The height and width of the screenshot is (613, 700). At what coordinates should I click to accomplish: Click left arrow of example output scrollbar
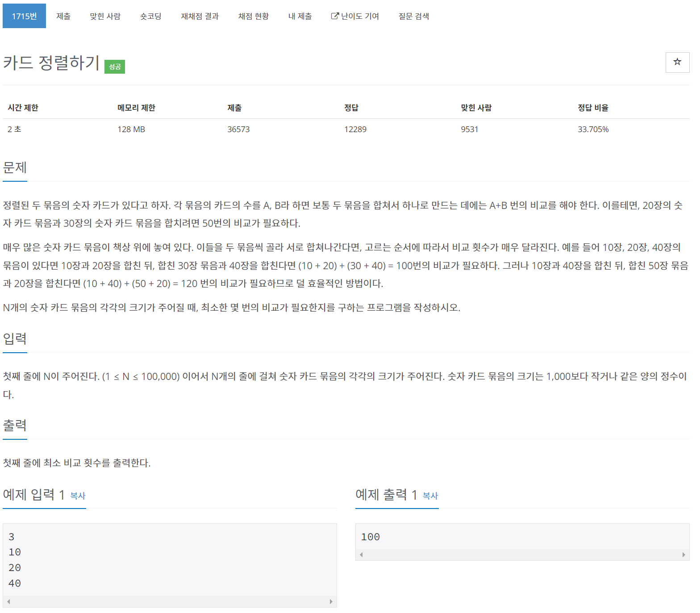361,555
